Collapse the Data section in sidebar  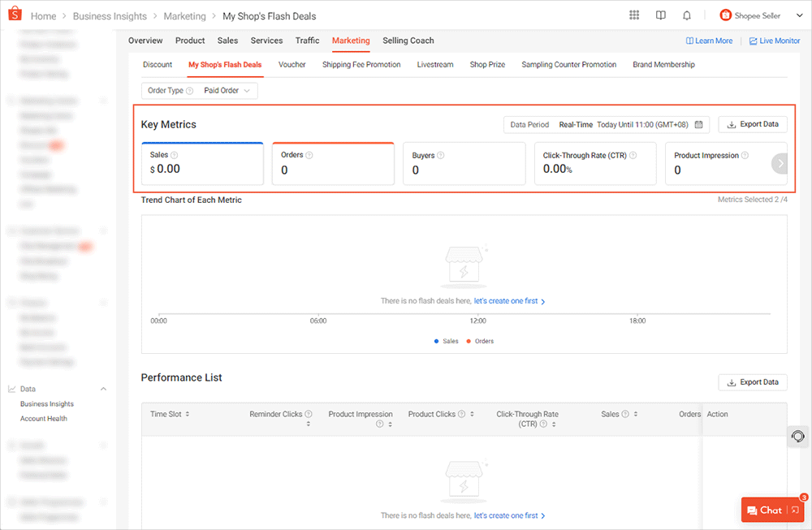point(103,389)
